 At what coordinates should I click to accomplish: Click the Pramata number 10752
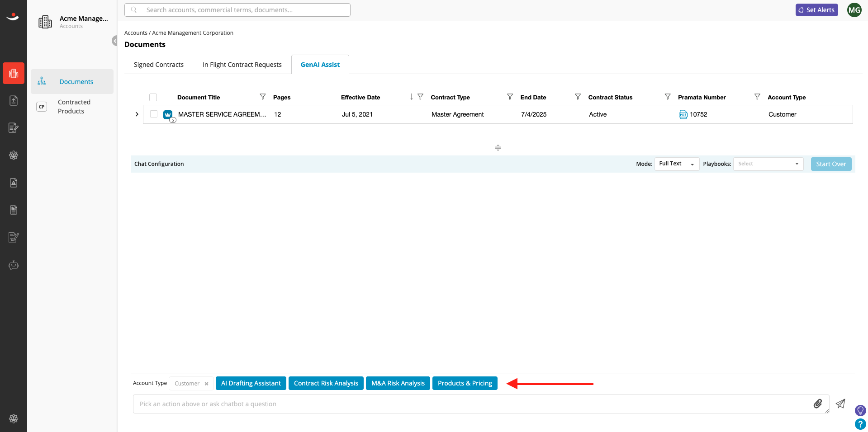point(698,114)
